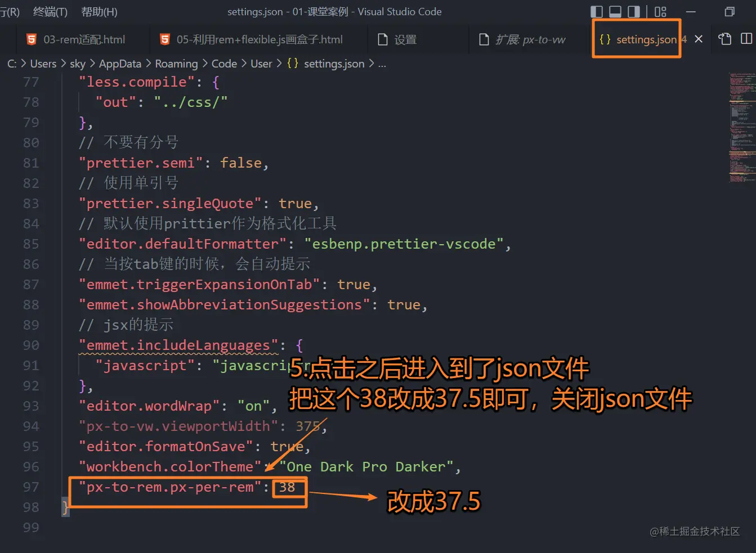The height and width of the screenshot is (553, 756).
Task: Click "emmet.triggerExpansionOnTab" key
Action: click(x=199, y=285)
